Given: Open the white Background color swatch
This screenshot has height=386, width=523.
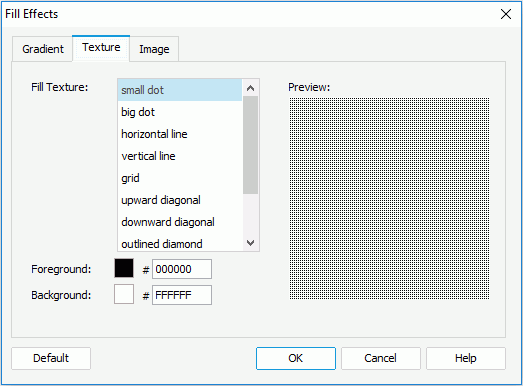Looking at the screenshot, I should pyautogui.click(x=124, y=294).
